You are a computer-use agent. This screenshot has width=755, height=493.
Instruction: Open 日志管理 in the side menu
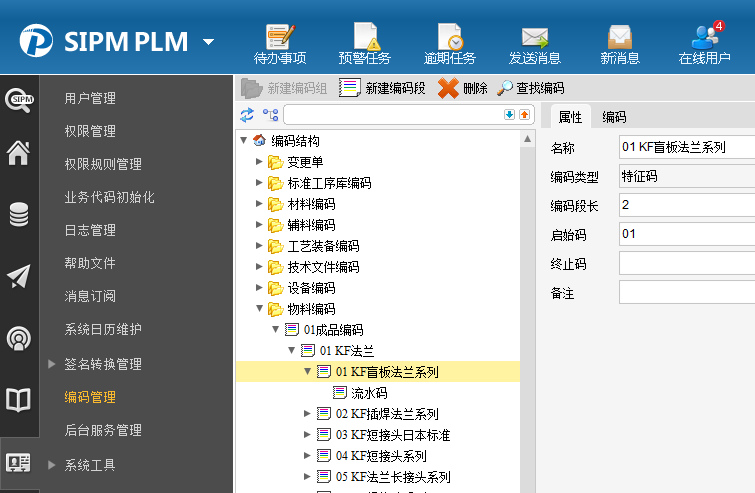pos(90,231)
